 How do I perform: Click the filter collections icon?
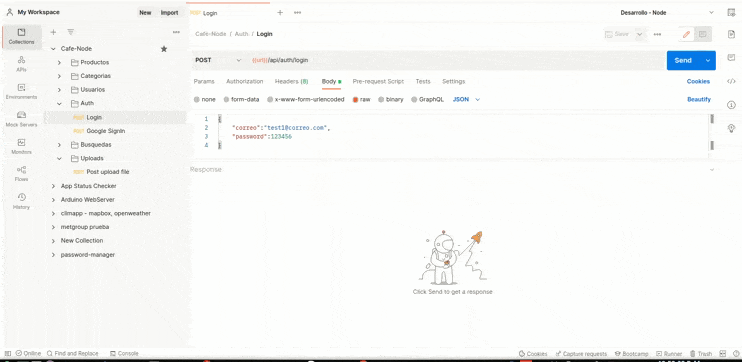(x=71, y=32)
